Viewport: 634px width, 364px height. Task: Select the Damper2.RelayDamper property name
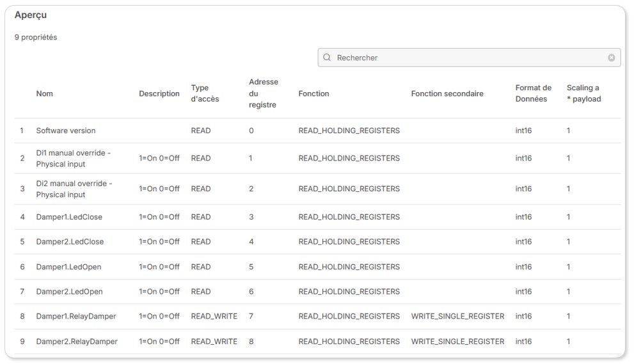(x=77, y=342)
